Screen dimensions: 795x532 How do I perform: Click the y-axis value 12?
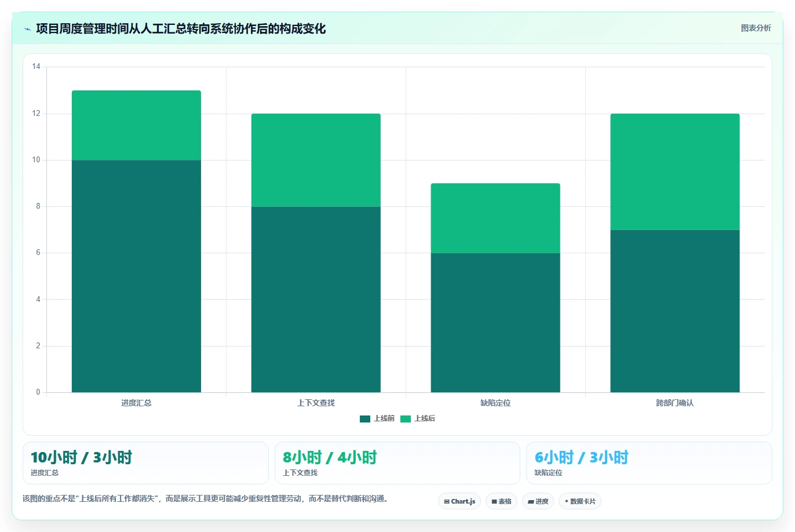[x=37, y=114]
